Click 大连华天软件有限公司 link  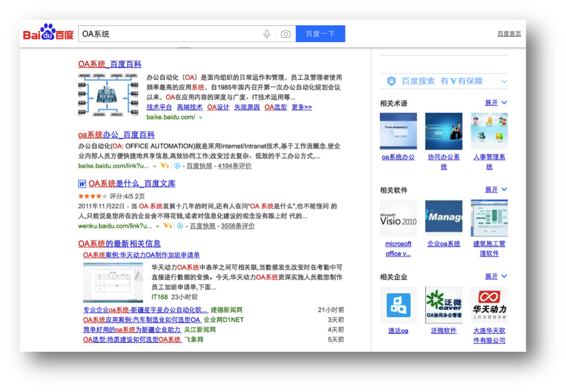click(489, 336)
